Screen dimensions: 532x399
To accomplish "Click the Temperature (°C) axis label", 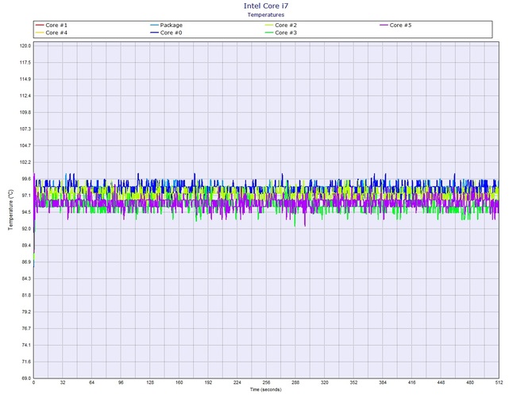I will pyautogui.click(x=10, y=210).
